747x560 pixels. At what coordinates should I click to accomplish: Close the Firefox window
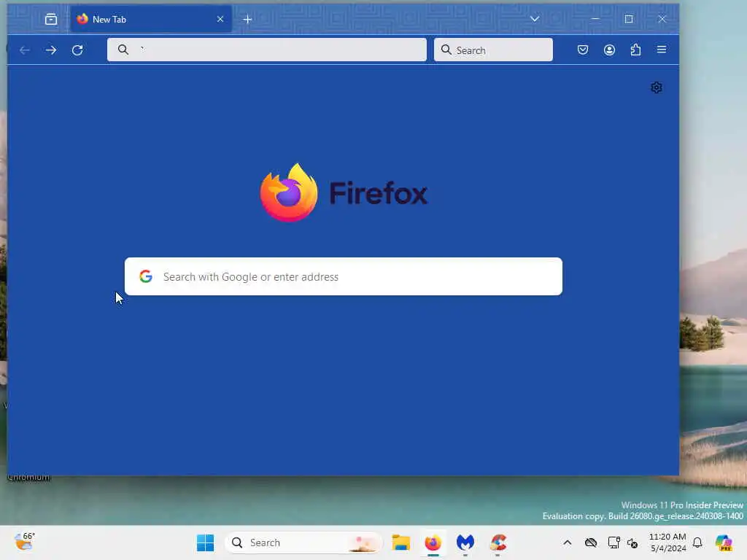pos(662,19)
